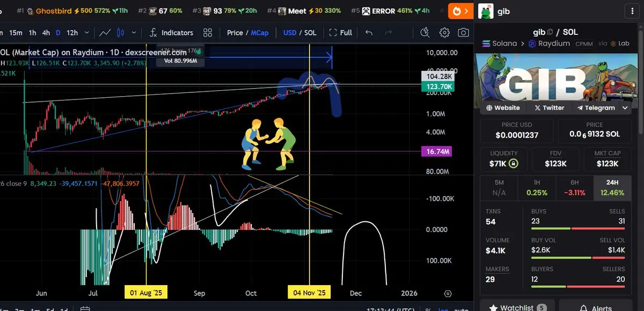Set chart currency to USD
Screen dimensions: 644x311
(290, 33)
